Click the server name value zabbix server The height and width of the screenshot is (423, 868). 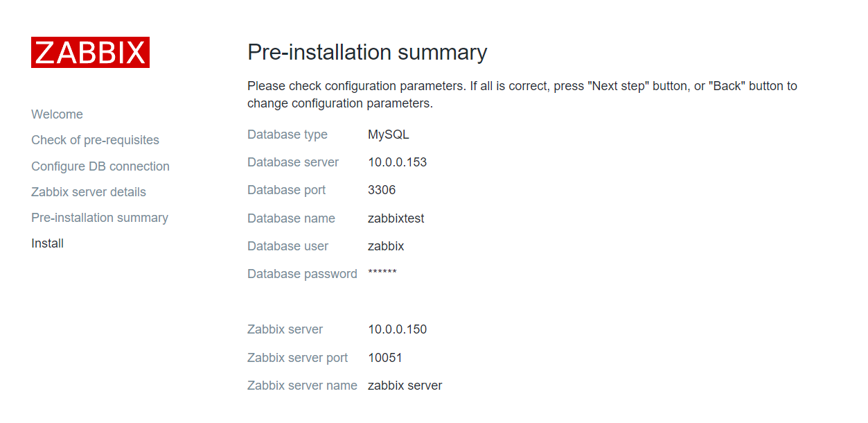point(405,386)
